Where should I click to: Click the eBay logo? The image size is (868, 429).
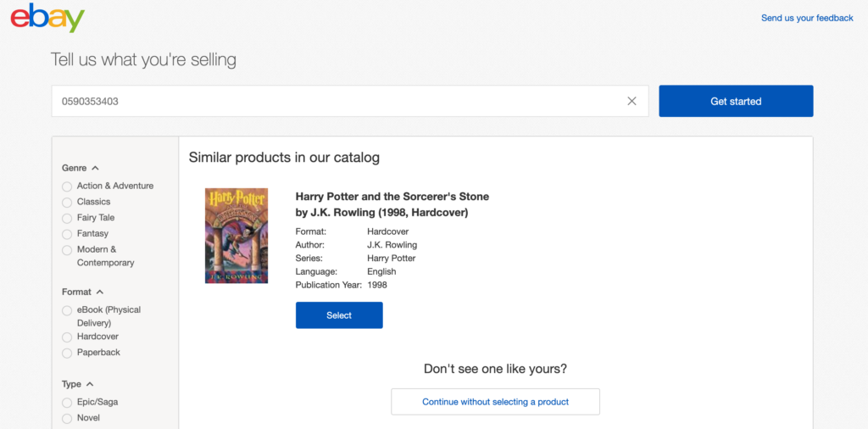[x=47, y=19]
